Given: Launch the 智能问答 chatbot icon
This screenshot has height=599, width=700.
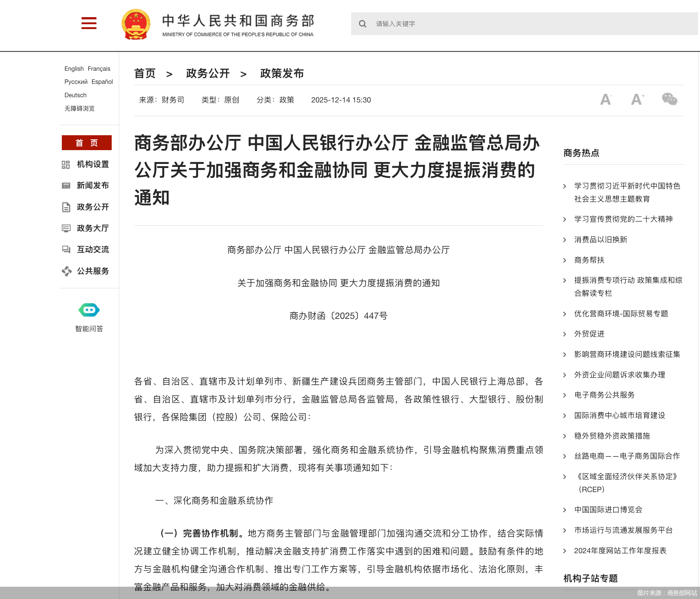Looking at the screenshot, I should (88, 310).
